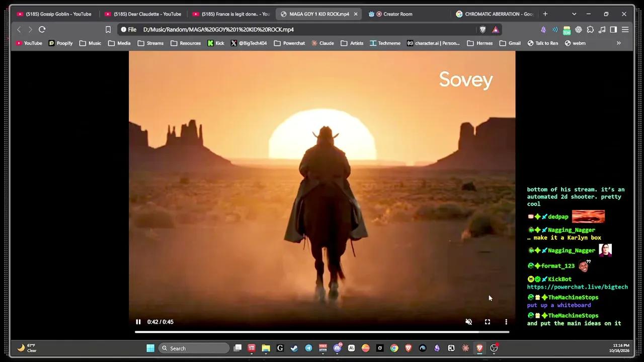Pause the video playback
Viewport: 644px width, 362px height.
tap(138, 322)
